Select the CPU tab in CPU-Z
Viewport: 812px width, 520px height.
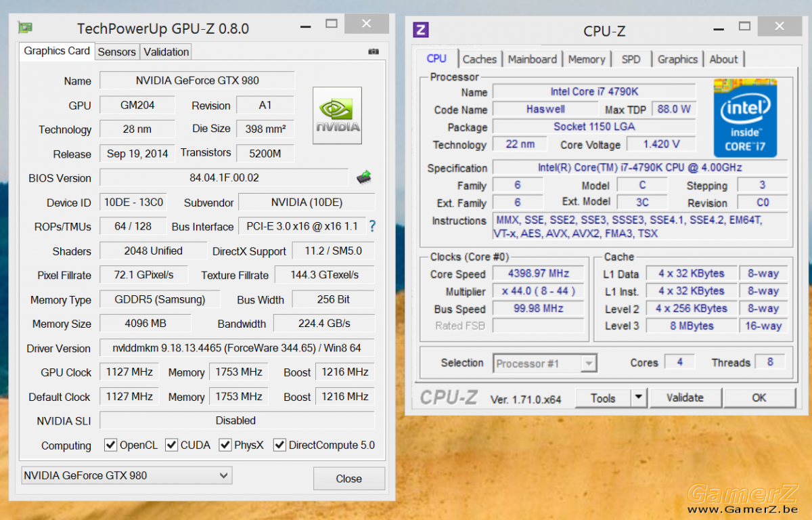click(x=437, y=58)
